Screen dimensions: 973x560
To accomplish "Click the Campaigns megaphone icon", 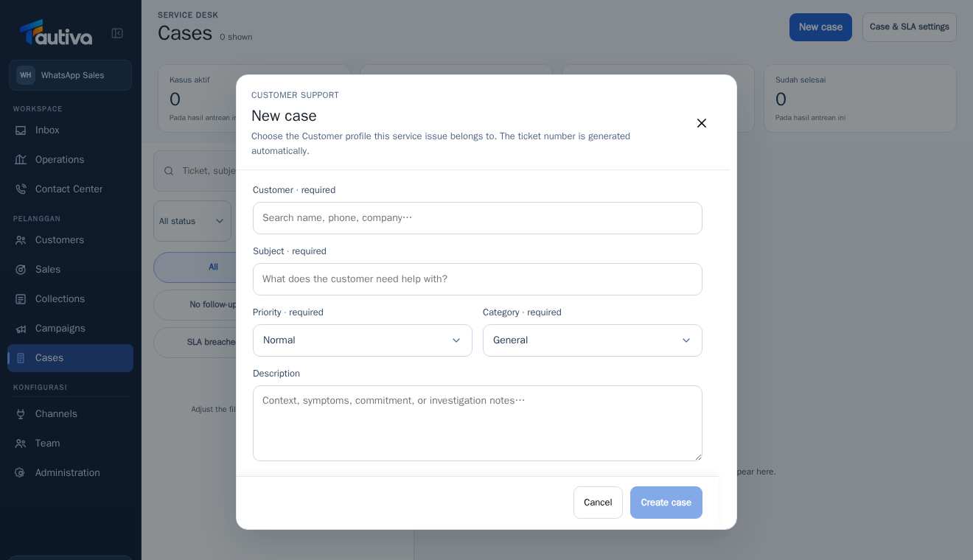I will (21, 329).
